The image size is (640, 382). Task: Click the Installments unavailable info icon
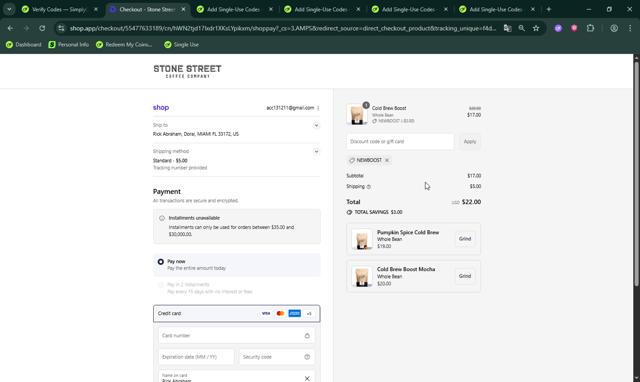tap(162, 218)
